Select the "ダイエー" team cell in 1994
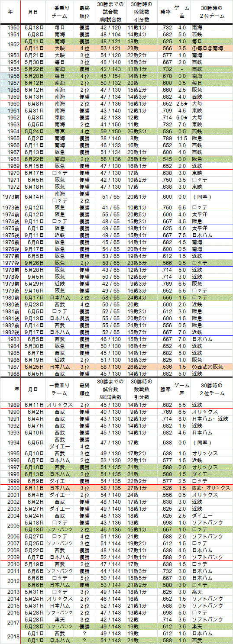 [59, 446]
